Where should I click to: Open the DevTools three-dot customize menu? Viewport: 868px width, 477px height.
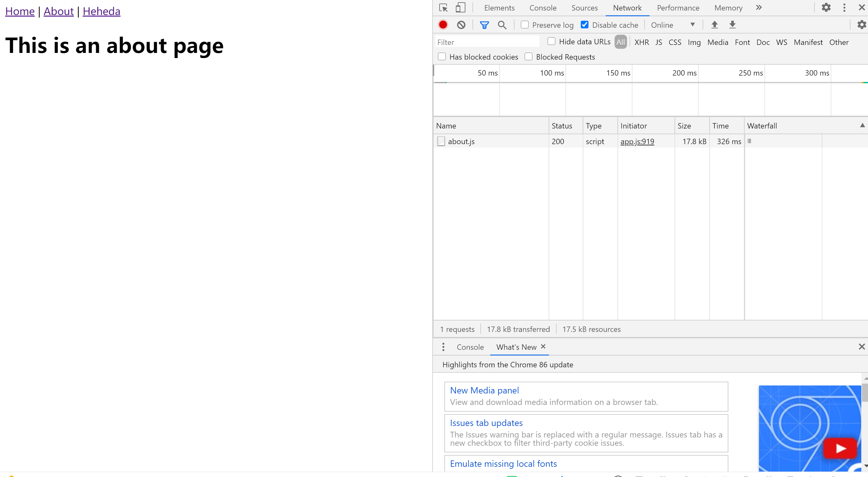pos(844,8)
